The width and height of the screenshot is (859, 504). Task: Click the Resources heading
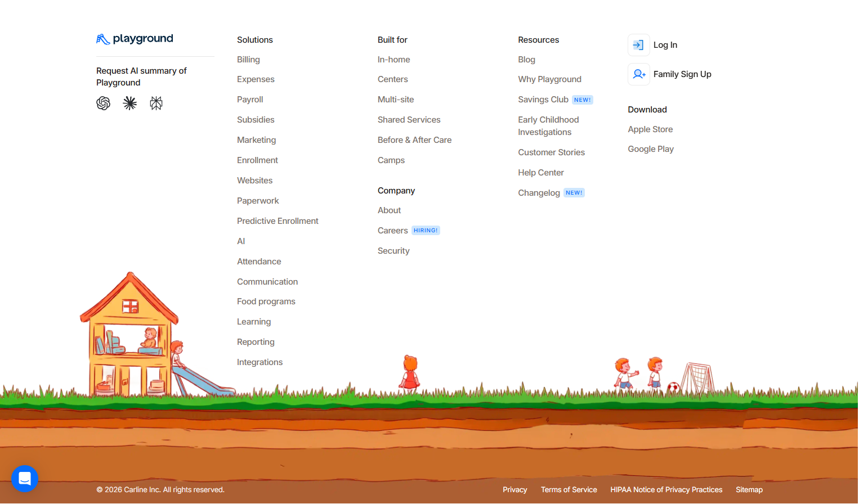[x=538, y=40]
